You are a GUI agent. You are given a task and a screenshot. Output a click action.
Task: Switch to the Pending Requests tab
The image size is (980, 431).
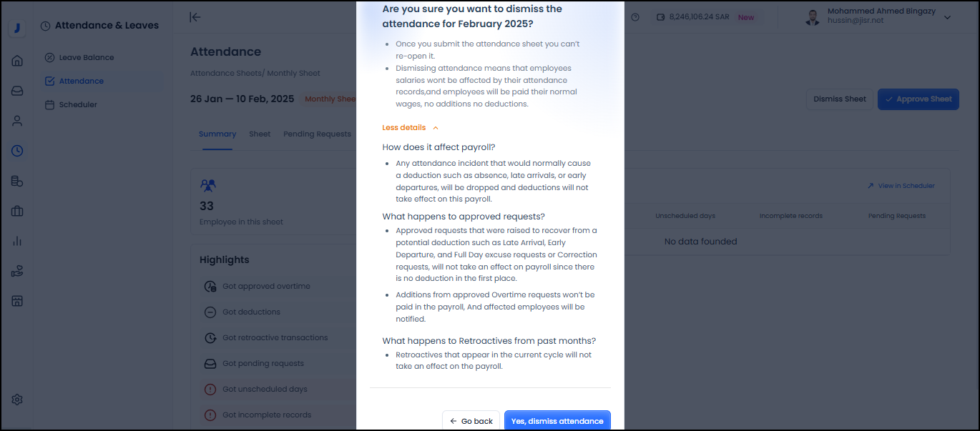[x=317, y=134]
